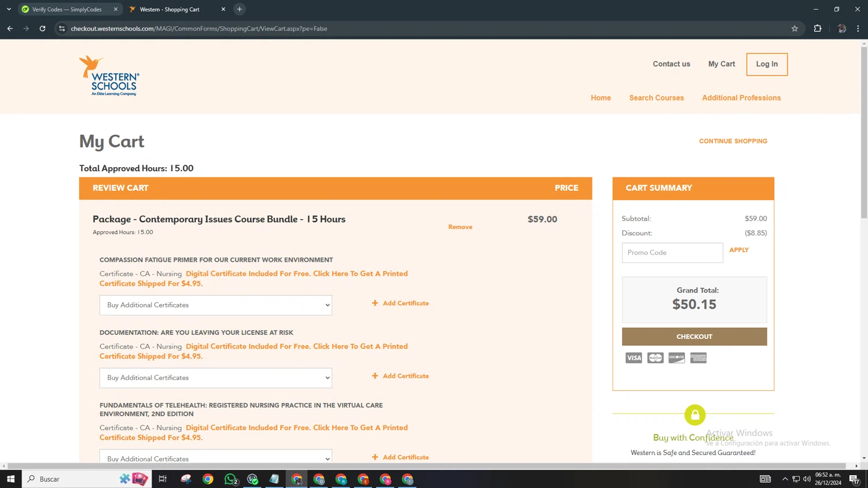
Task: Show hidden system tray icons
Action: 785,479
